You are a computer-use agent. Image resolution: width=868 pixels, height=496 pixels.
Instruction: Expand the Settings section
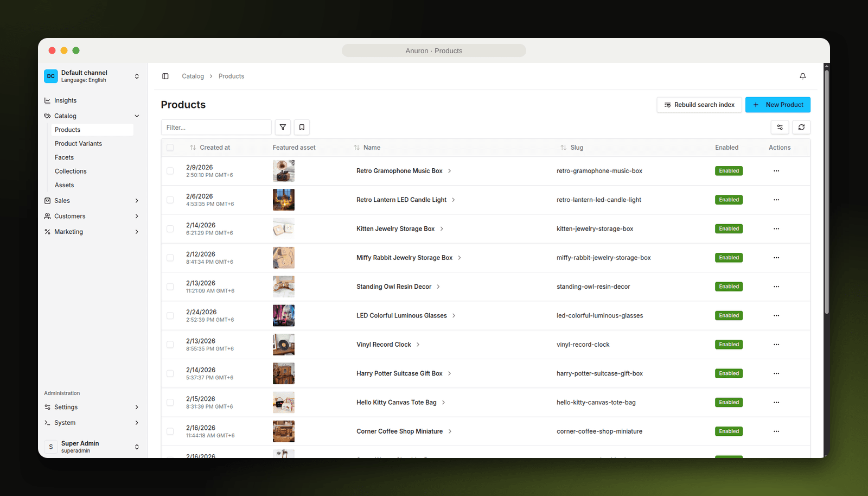click(x=92, y=408)
